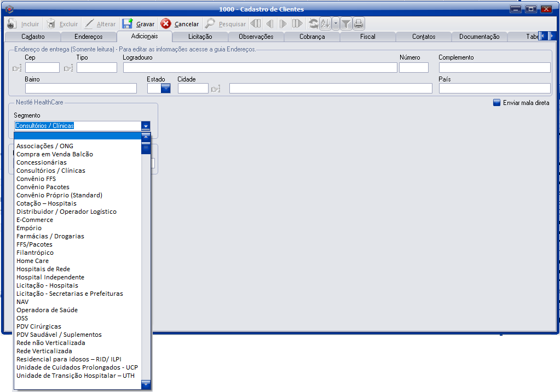Select Home Care from segment list
The height and width of the screenshot is (392, 560).
tap(33, 261)
